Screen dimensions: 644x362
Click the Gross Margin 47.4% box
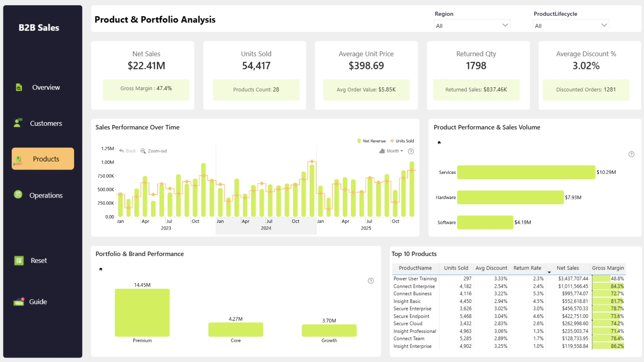pos(146,89)
